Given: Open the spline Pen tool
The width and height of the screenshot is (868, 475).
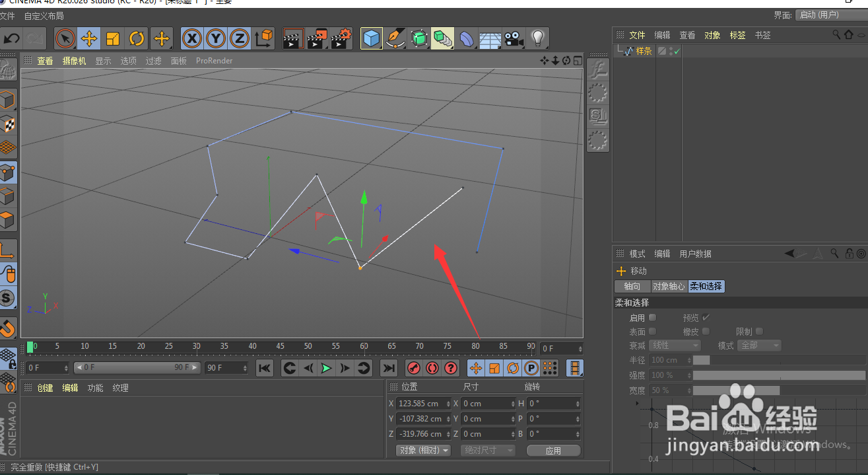Looking at the screenshot, I should click(395, 39).
